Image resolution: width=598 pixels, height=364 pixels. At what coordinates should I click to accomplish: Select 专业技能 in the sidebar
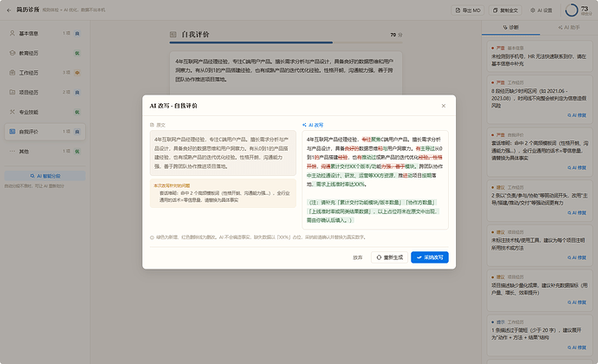click(45, 112)
